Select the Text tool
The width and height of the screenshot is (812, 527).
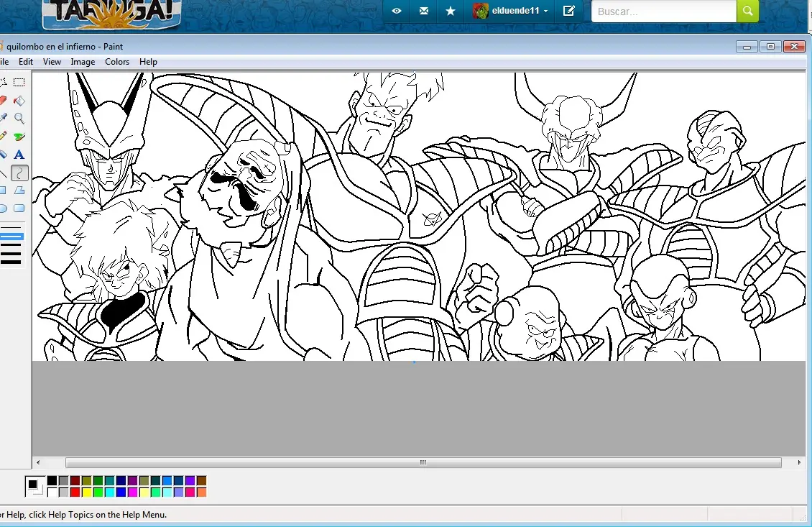[19, 155]
